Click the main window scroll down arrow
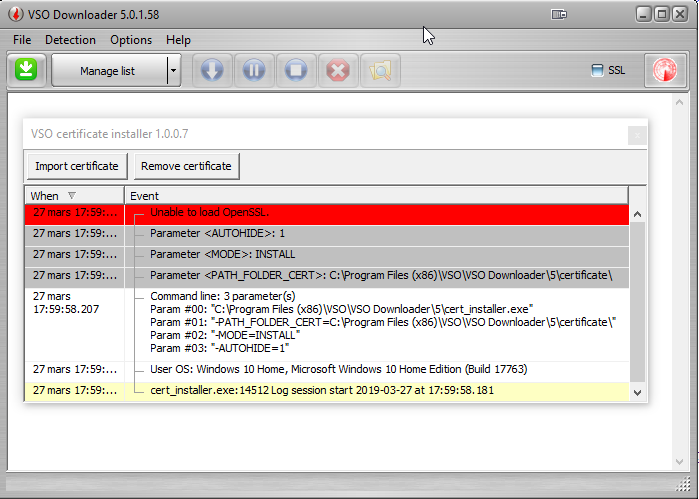The height and width of the screenshot is (499, 699). pyautogui.click(x=679, y=462)
